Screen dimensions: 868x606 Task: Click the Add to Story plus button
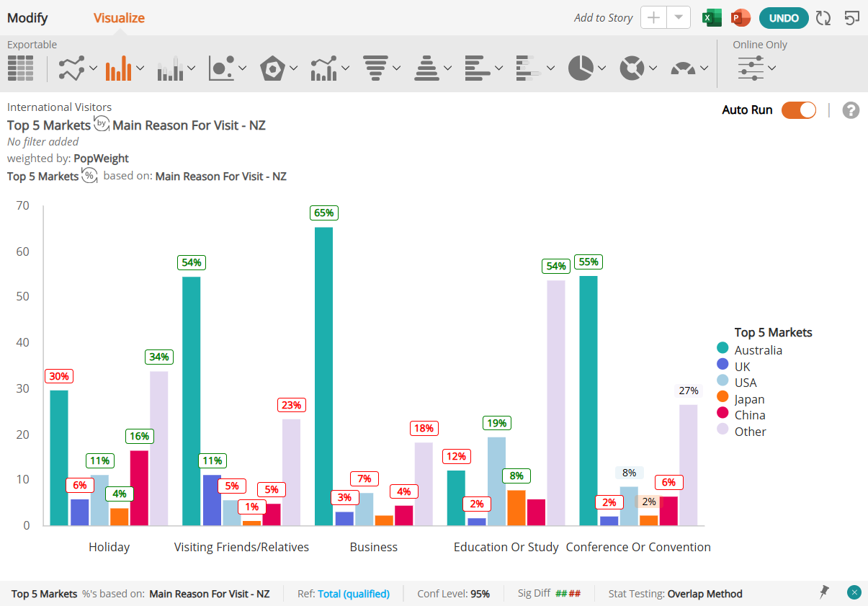point(653,18)
